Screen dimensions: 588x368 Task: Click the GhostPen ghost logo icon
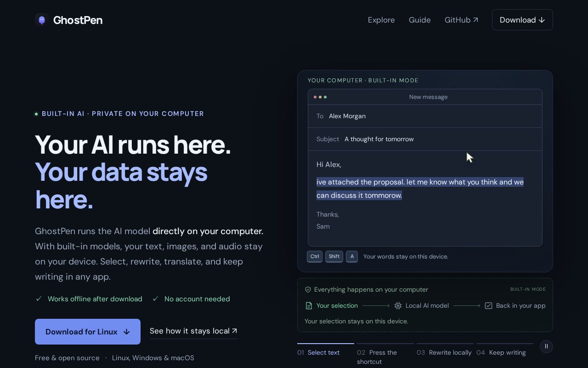42,20
